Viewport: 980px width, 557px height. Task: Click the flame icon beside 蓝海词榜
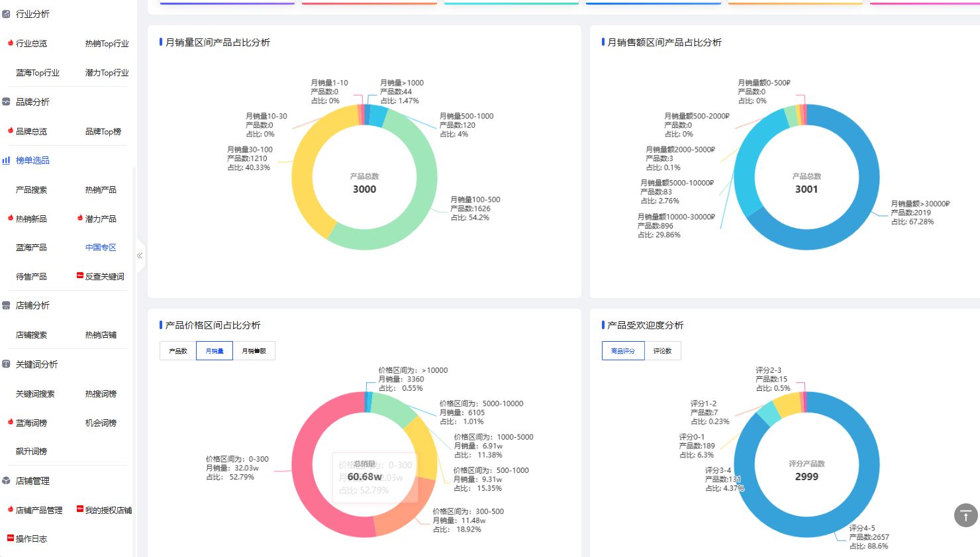11,422
